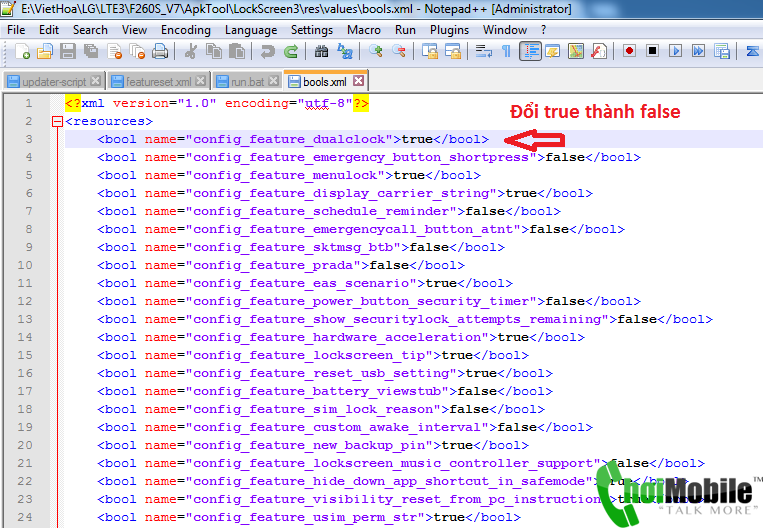Switch to the featureset.xml tab
Screen dimensions: 763x528
tap(158, 82)
